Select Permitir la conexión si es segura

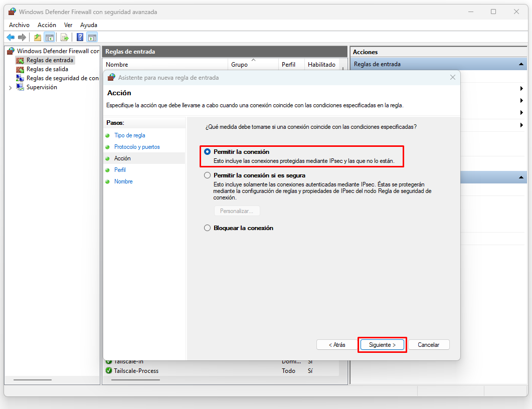coord(207,175)
